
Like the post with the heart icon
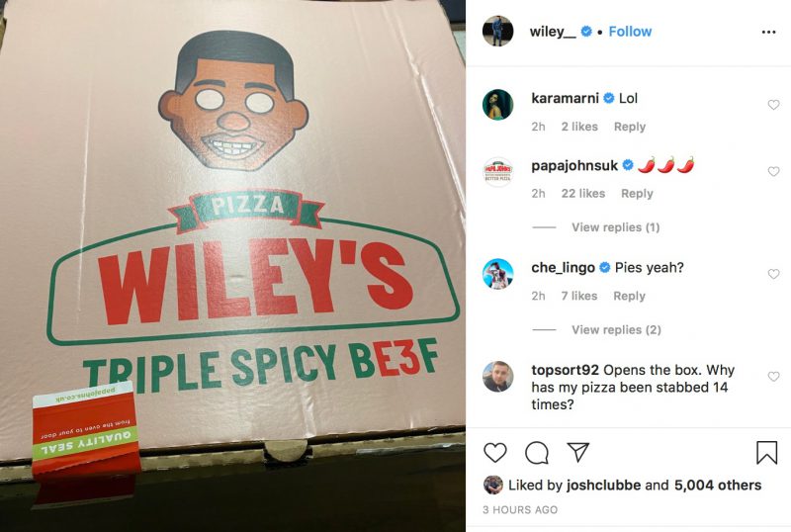pyautogui.click(x=495, y=453)
